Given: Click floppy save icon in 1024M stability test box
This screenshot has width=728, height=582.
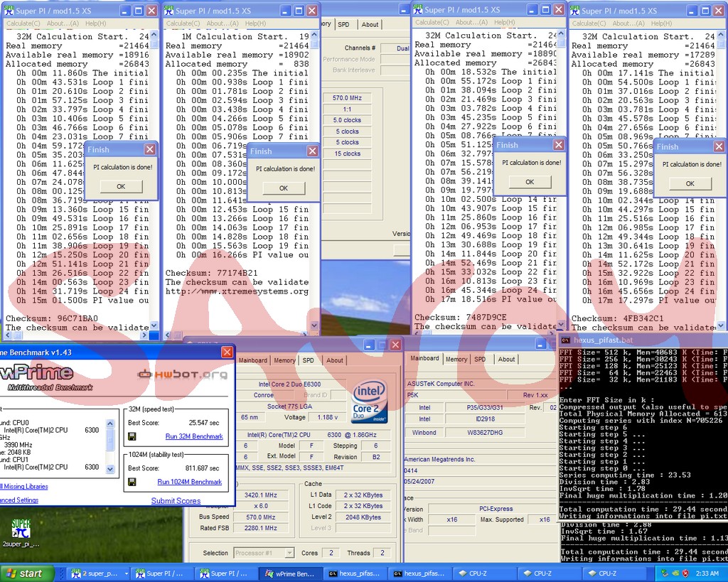Looking at the screenshot, I should (132, 483).
